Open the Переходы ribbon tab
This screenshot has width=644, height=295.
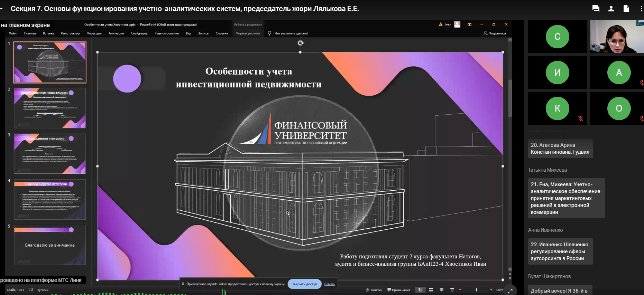click(x=94, y=34)
